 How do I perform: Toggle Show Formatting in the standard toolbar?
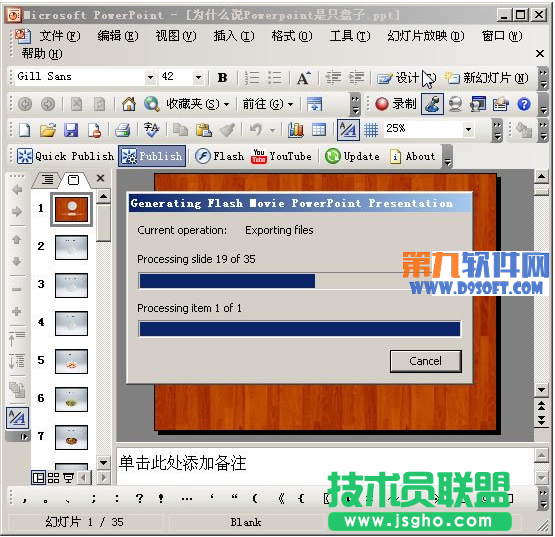coord(348,130)
